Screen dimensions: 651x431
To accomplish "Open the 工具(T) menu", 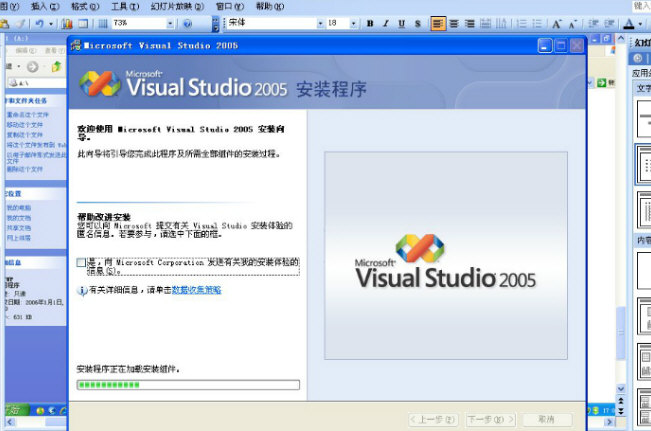I will [x=125, y=6].
